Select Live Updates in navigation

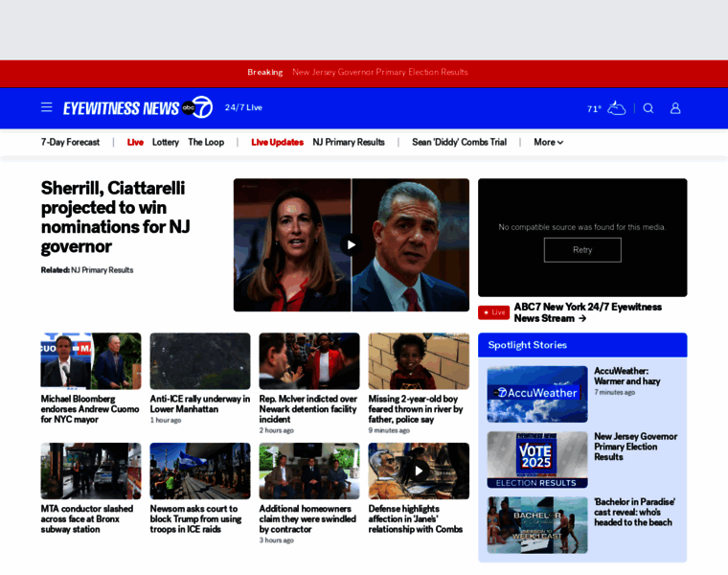[277, 142]
